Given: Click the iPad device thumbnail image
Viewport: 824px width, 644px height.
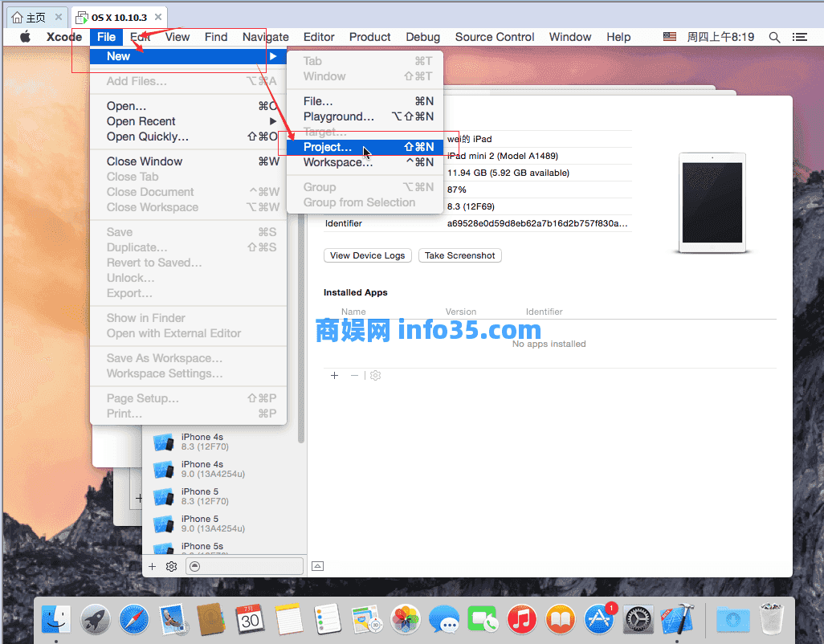Looking at the screenshot, I should (712, 203).
